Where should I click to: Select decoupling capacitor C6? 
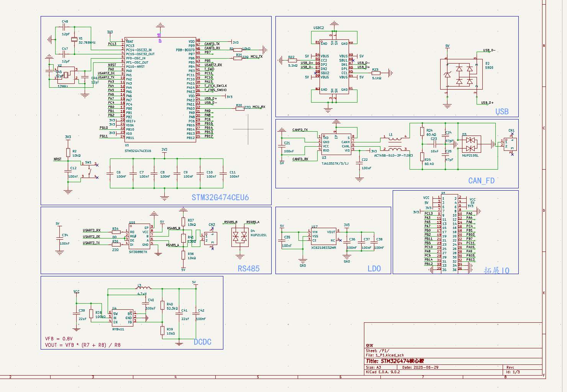click(x=110, y=174)
